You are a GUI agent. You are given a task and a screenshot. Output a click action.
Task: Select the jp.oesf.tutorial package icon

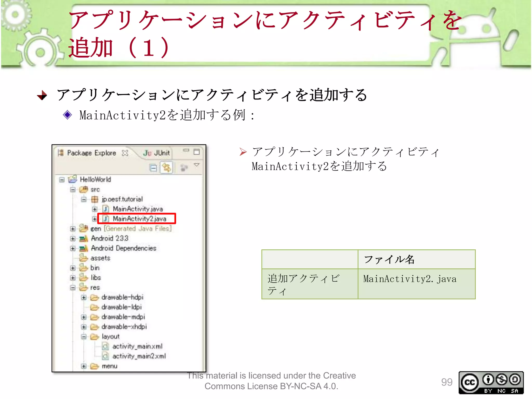[95, 199]
